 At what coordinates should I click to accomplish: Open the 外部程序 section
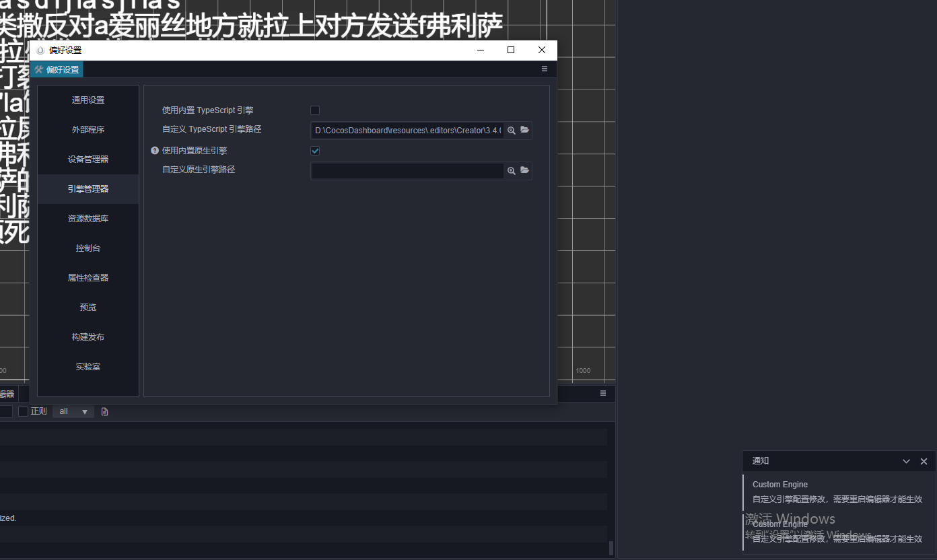(88, 130)
